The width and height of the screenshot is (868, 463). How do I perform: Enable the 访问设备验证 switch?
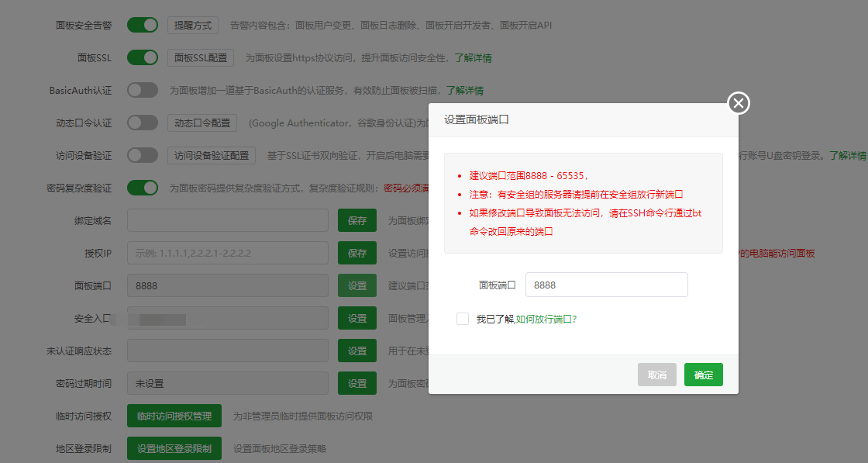(x=143, y=155)
